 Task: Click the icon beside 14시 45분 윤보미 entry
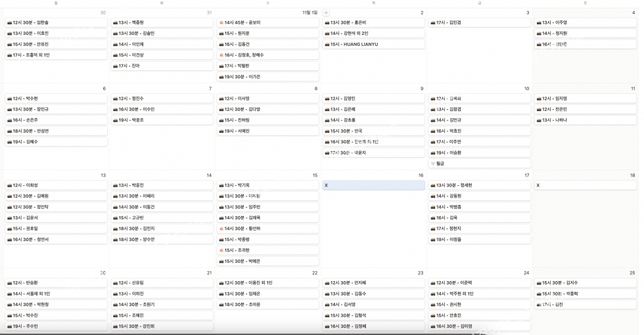pos(221,23)
